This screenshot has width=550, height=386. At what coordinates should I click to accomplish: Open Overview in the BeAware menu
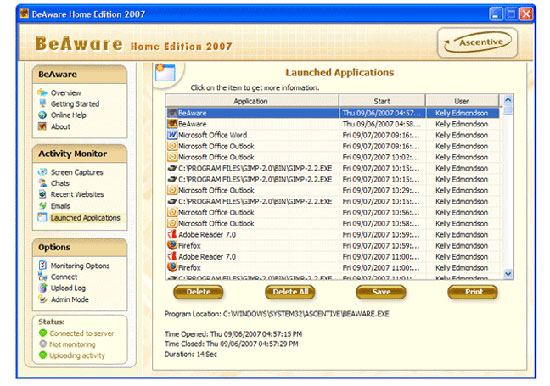point(66,93)
